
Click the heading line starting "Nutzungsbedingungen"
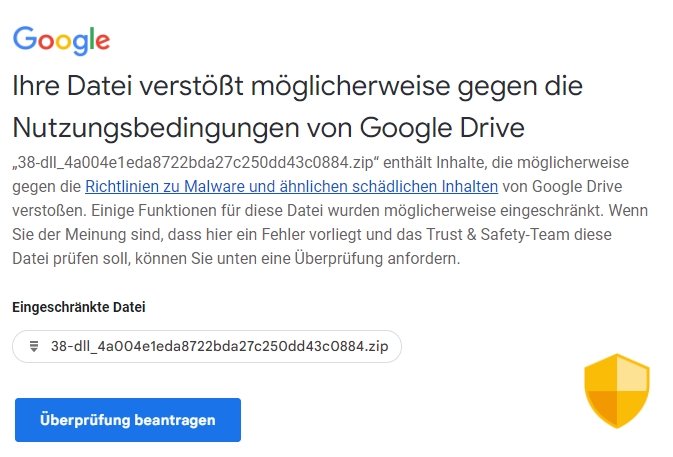pos(268,128)
